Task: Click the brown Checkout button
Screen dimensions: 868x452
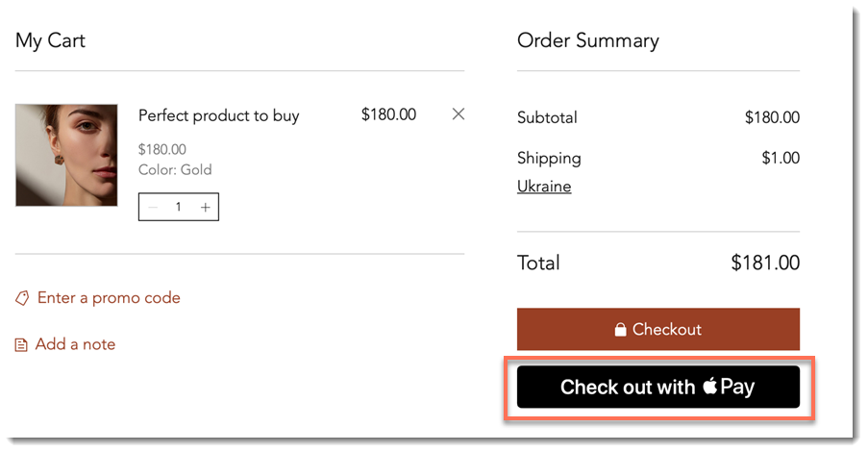Action: click(x=658, y=329)
